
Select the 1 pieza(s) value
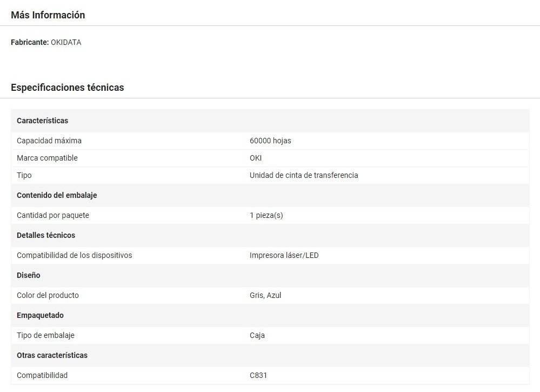point(266,215)
